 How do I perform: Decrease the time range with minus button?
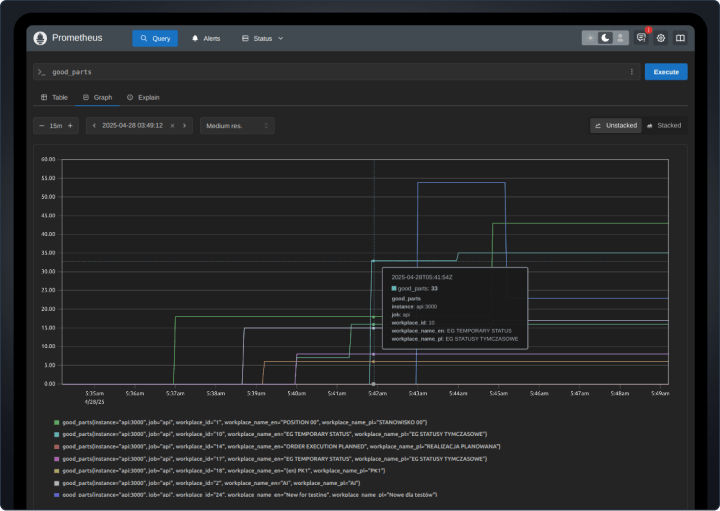(x=41, y=126)
